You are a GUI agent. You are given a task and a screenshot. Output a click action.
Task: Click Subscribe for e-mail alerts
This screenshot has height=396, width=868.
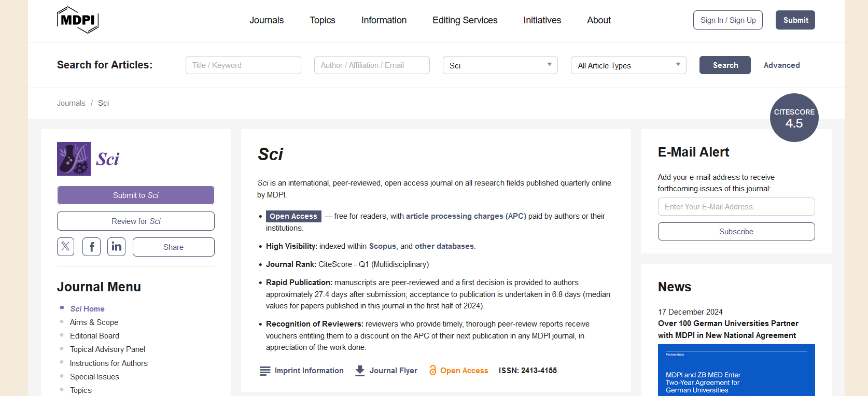(736, 231)
